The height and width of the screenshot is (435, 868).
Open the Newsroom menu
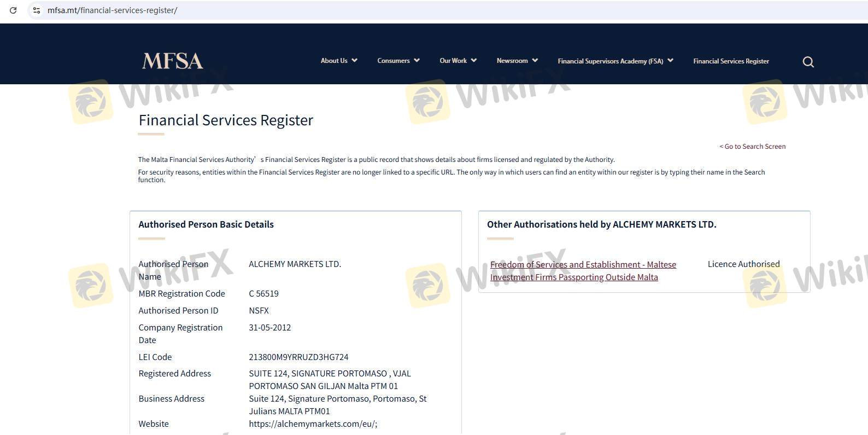pos(512,61)
